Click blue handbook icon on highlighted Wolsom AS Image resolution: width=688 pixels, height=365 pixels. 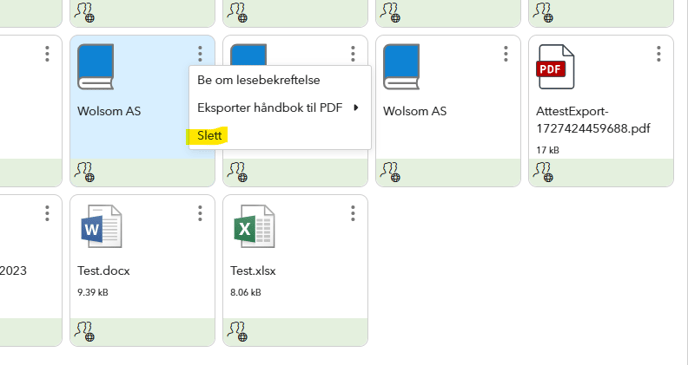(96, 67)
